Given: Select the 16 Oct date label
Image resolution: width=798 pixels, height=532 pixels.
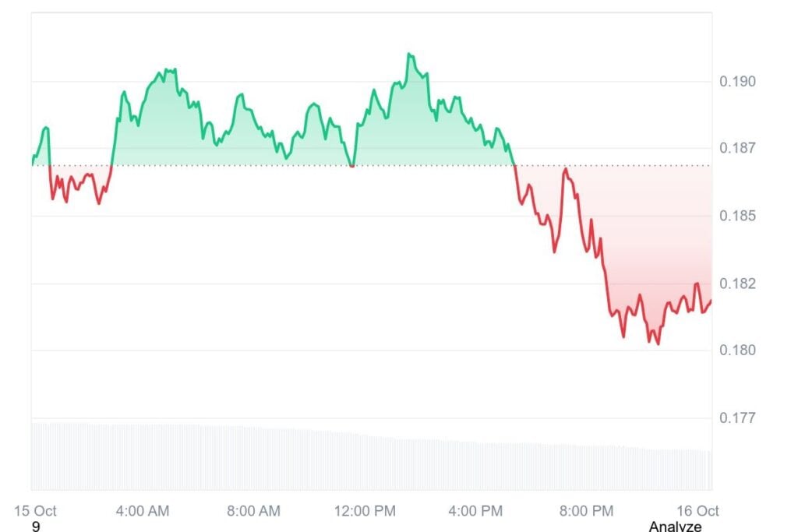Looking at the screenshot, I should 697,511.
